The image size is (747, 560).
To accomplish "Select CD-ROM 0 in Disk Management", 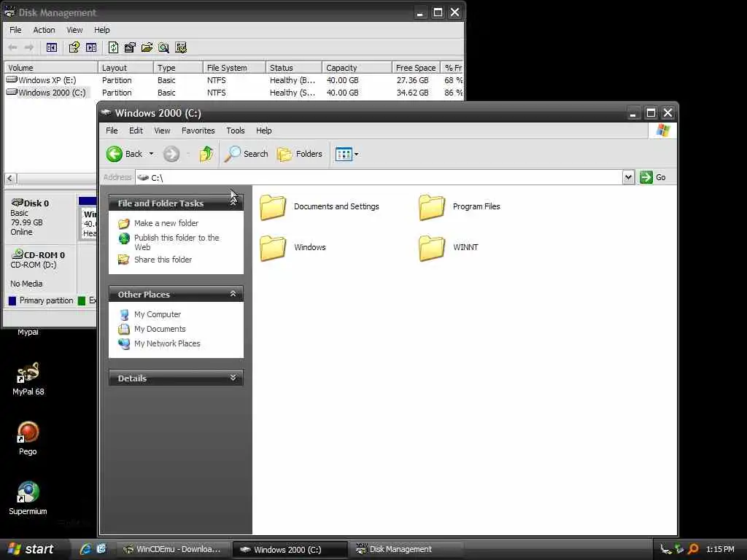I will 40,269.
